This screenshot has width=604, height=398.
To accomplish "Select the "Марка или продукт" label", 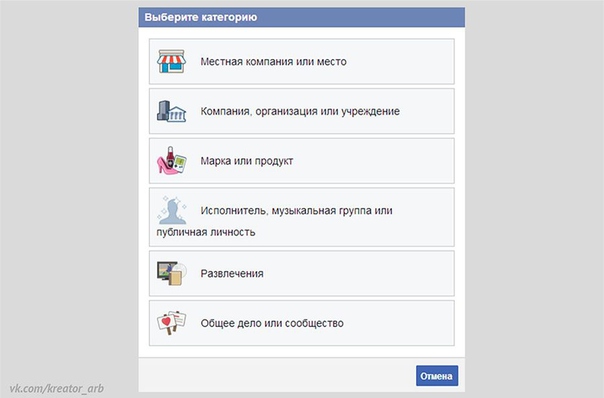I will point(247,161).
